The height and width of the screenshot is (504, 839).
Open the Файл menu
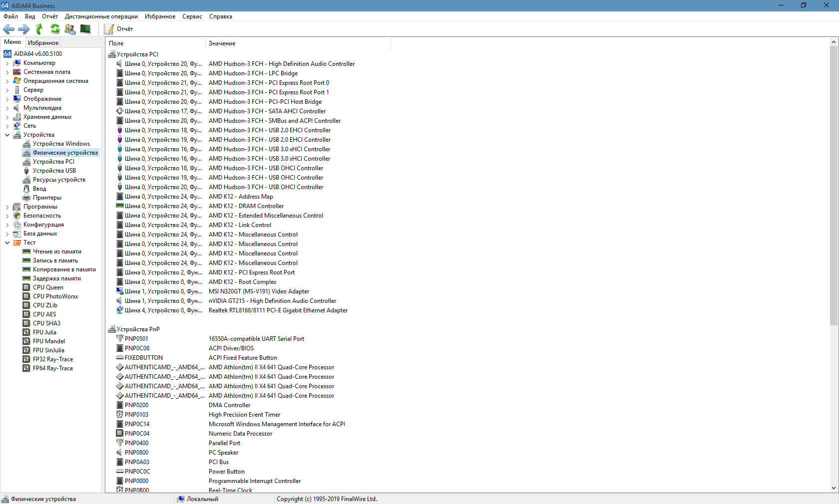pos(10,16)
